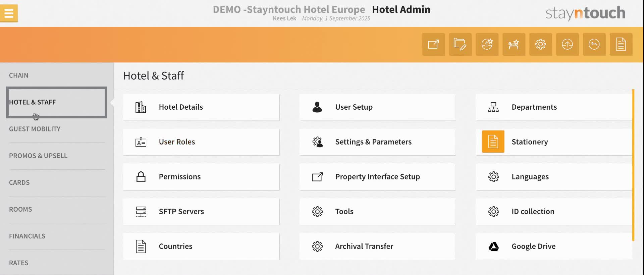The width and height of the screenshot is (644, 275).
Task: Select HOTEL & STAFF in the sidebar
Action: coord(57,102)
